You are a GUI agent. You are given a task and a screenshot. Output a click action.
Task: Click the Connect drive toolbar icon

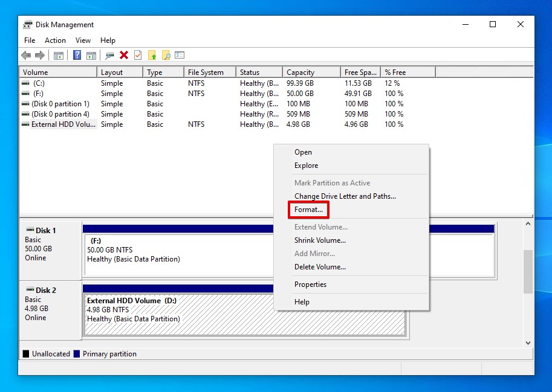click(109, 56)
